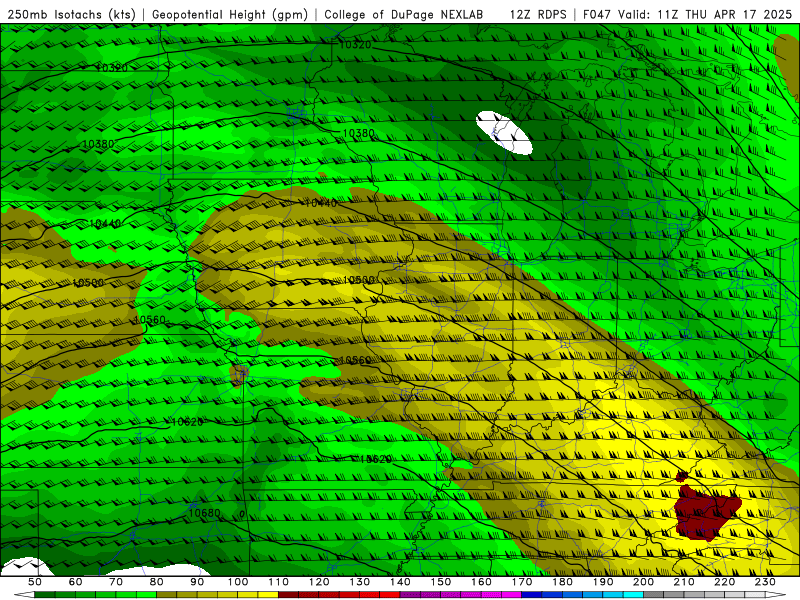800x600 pixels.
Task: Select the "Geopotential Height (gpm)" title text
Action: click(x=230, y=14)
